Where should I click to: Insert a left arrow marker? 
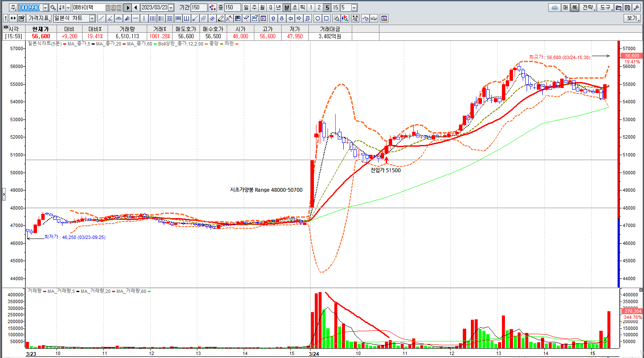[290, 18]
